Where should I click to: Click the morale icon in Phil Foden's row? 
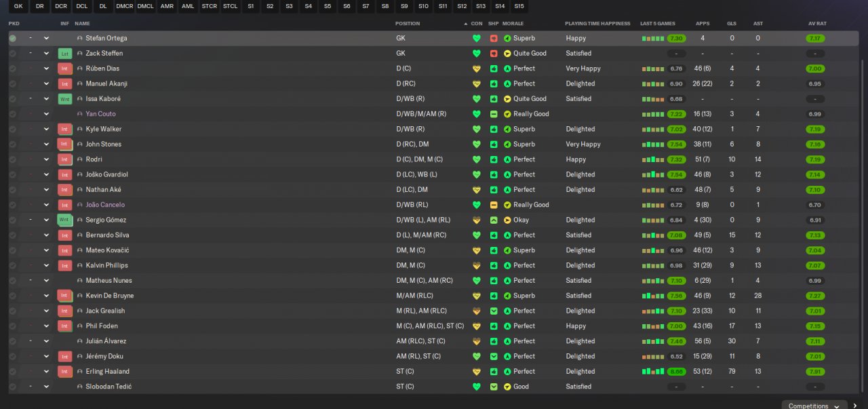pyautogui.click(x=507, y=326)
